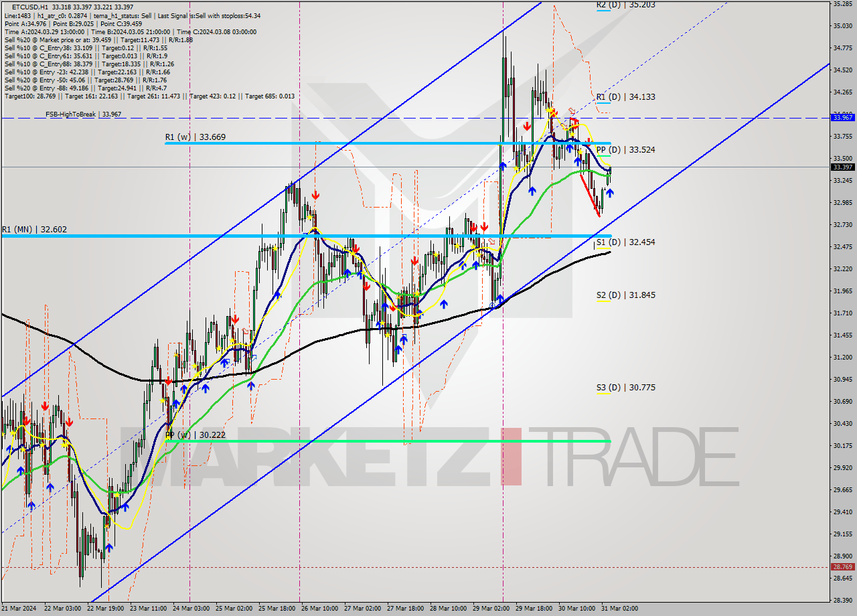Viewport: 857px width, 616px height.
Task: Click 'Sell %20 @ Market price' info line
Action: [98, 40]
